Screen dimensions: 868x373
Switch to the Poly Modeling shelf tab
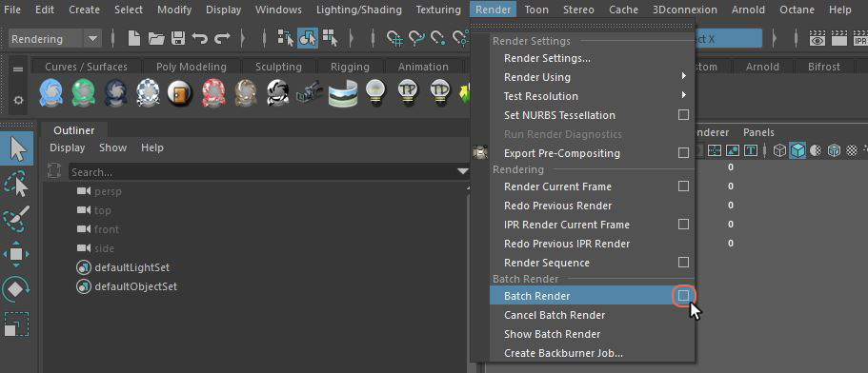[191, 67]
